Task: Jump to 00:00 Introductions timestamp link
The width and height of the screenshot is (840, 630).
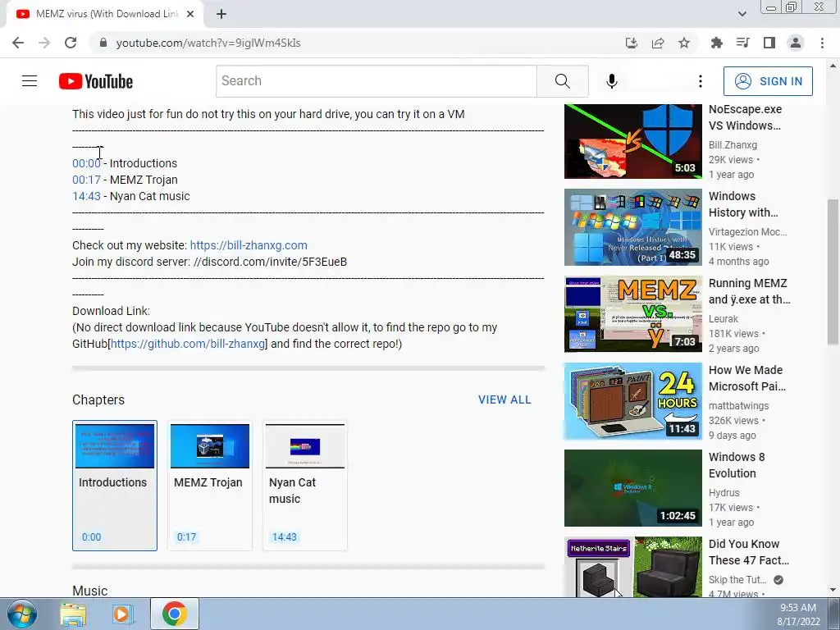Action: click(x=86, y=163)
